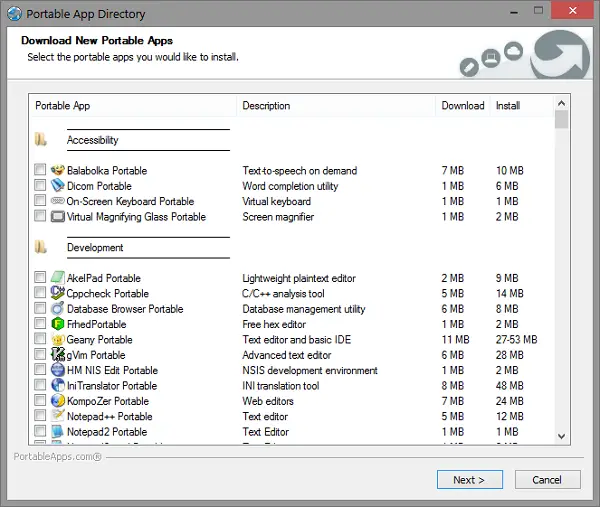Click the Virtual Magnifying Glass Portable icon
Screen dimensions: 600x507
click(x=58, y=217)
